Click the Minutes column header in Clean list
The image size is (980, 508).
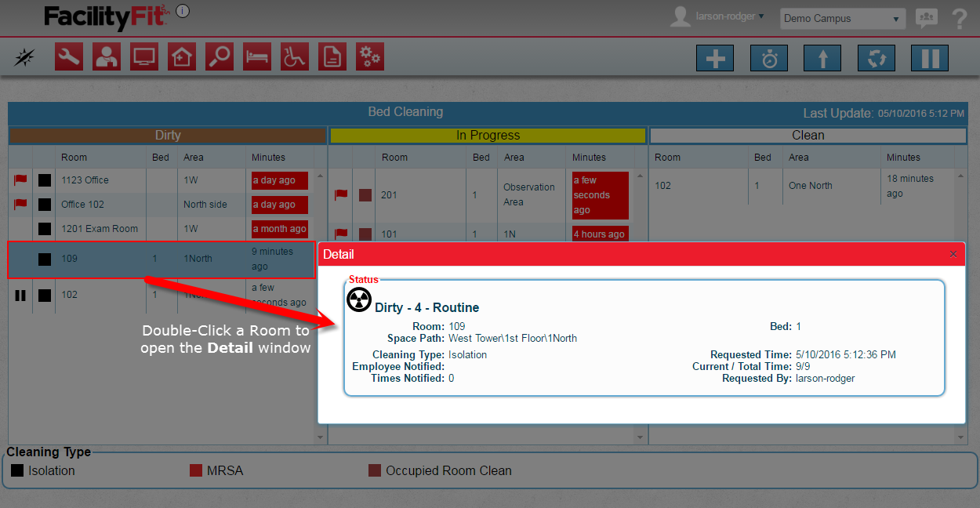click(x=903, y=158)
